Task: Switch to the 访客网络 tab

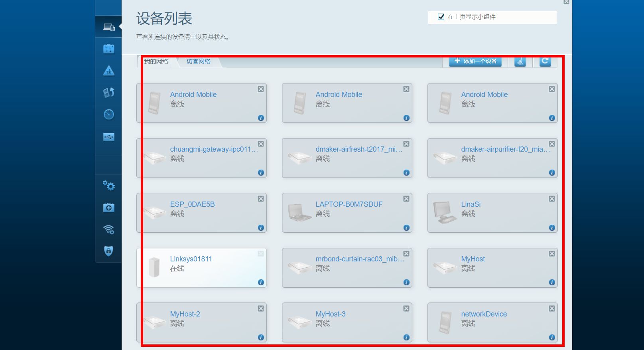Action: 198,61
